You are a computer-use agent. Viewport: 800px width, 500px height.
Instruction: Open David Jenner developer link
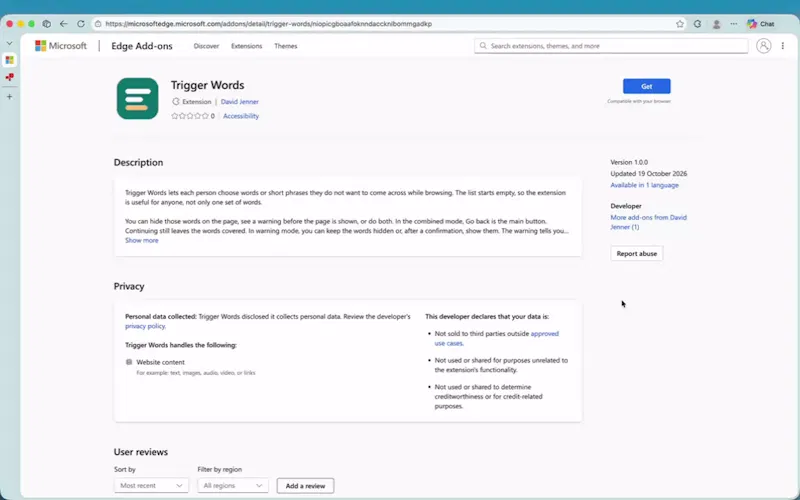click(240, 102)
